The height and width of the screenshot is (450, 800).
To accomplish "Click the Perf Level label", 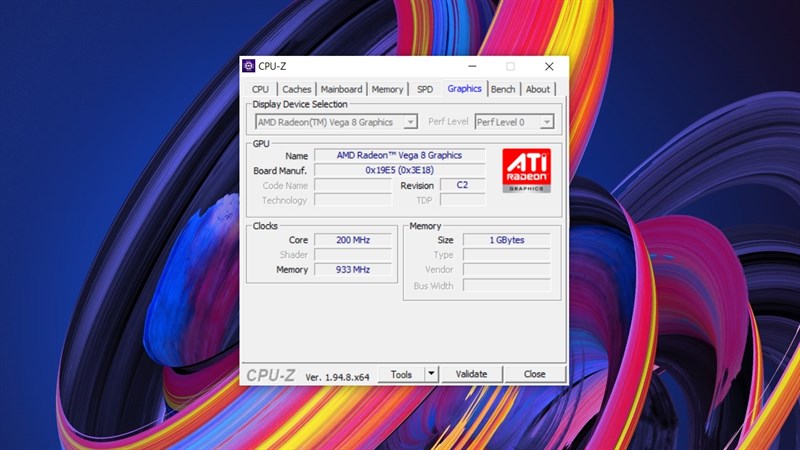I will (x=448, y=121).
